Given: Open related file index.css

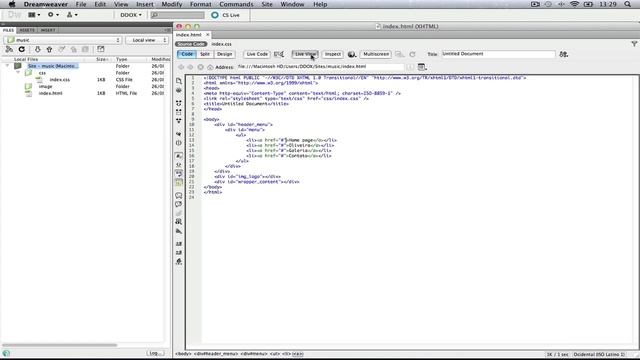Looking at the screenshot, I should pyautogui.click(x=221, y=44).
